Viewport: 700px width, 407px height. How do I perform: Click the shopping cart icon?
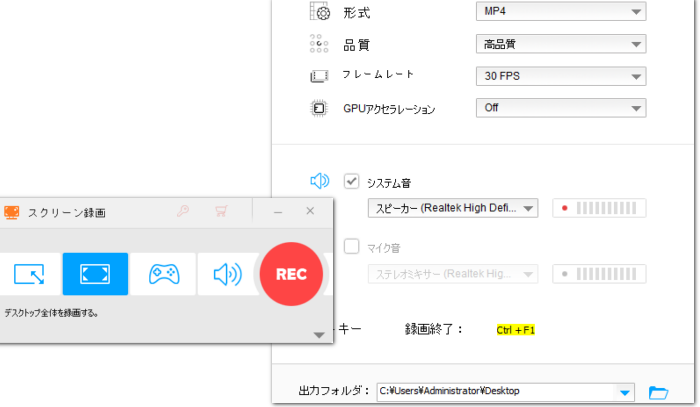tap(221, 211)
